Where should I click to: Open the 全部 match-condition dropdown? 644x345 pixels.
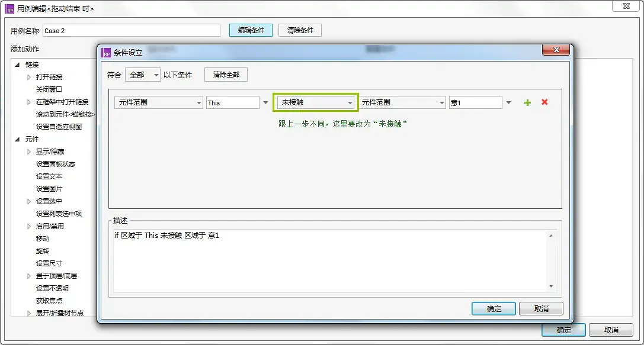142,75
